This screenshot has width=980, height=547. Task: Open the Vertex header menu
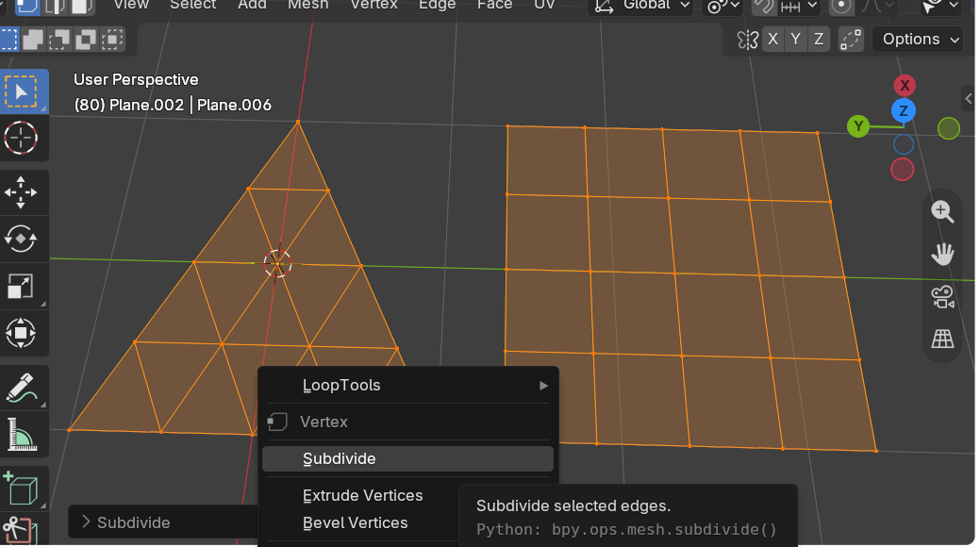coord(374,5)
